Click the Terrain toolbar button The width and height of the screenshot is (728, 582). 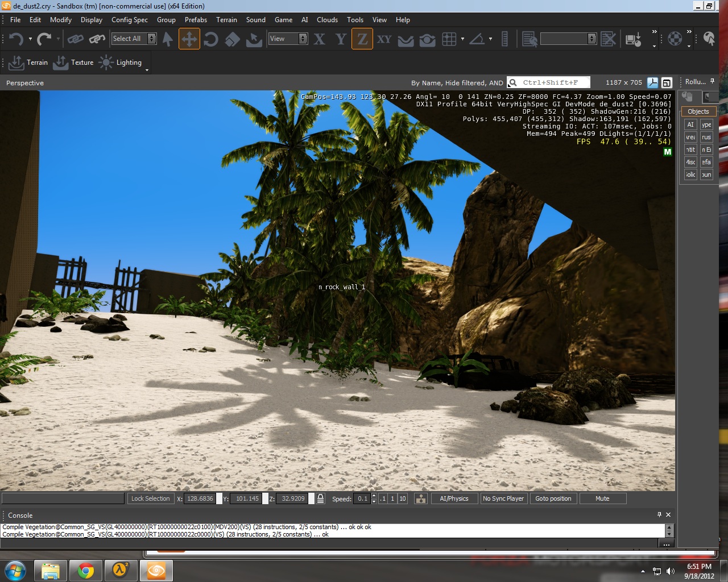[28, 63]
